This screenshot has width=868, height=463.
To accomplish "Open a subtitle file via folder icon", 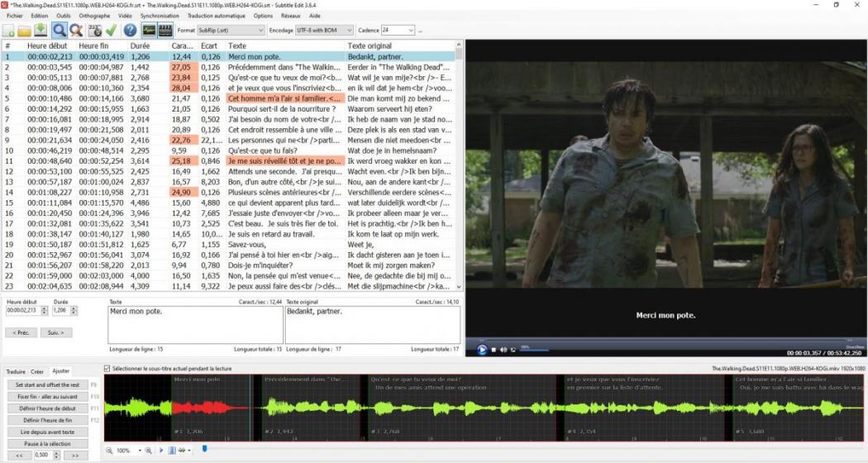I will tap(25, 31).
